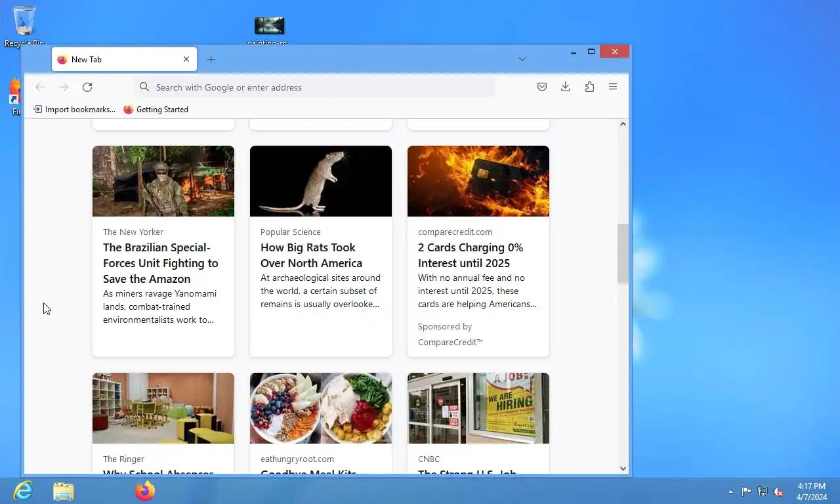Open the Save to Pocket icon
The width and height of the screenshot is (840, 504).
[542, 87]
